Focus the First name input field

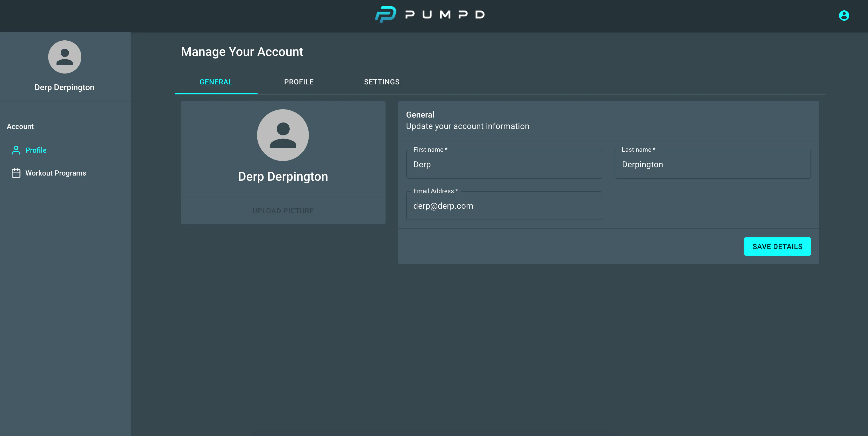click(x=504, y=164)
